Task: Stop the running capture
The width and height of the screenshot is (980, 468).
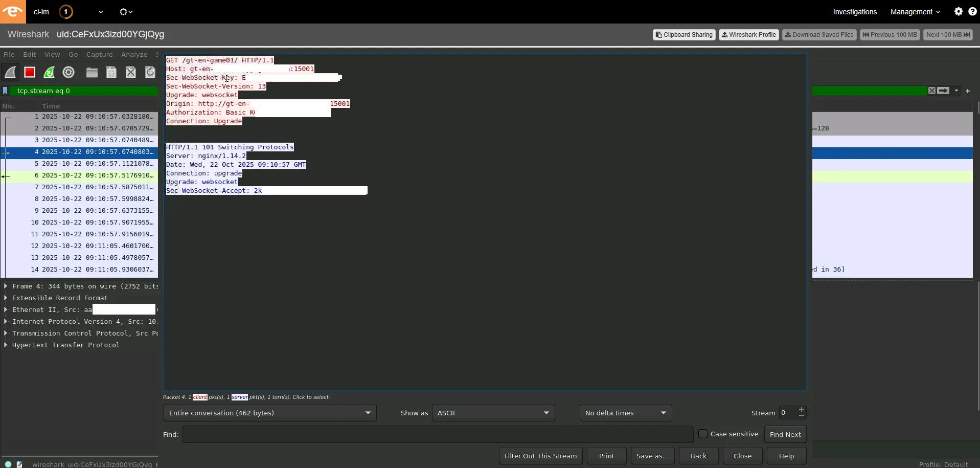Action: pyautogui.click(x=29, y=72)
